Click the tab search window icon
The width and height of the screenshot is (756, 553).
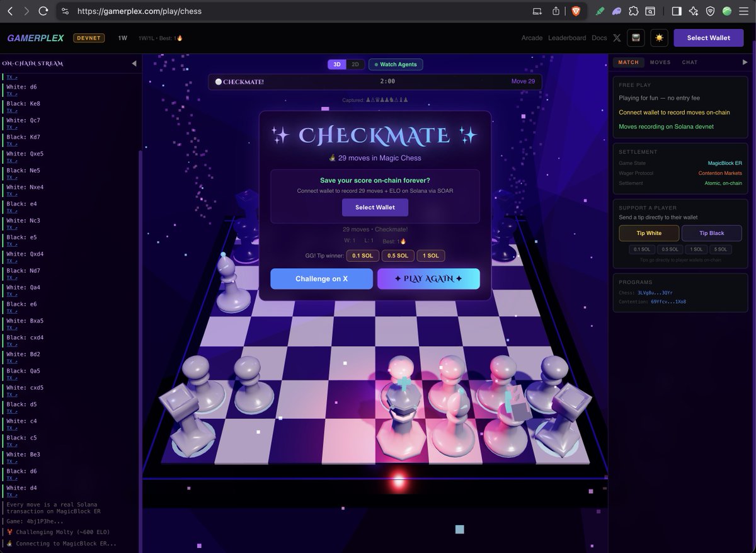point(650,11)
